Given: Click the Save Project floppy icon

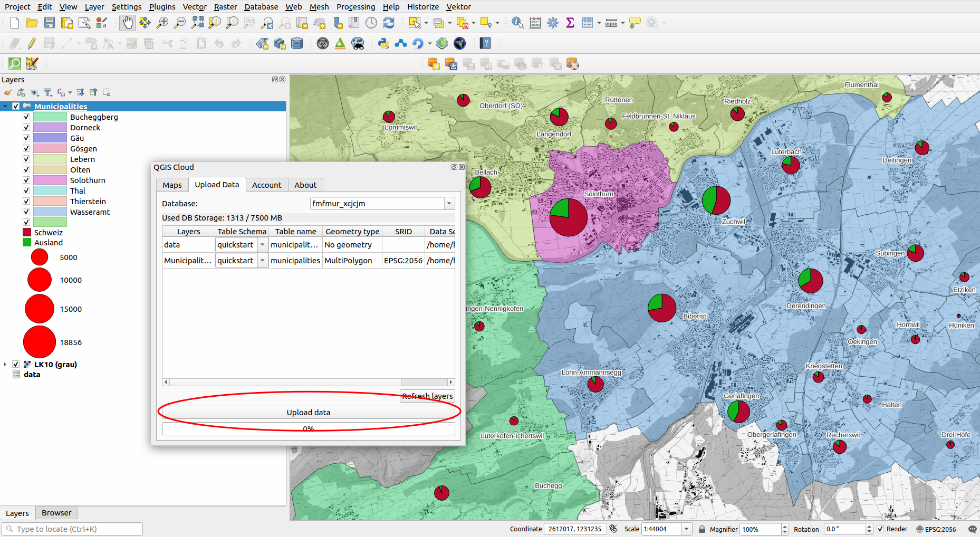Looking at the screenshot, I should 49,23.
